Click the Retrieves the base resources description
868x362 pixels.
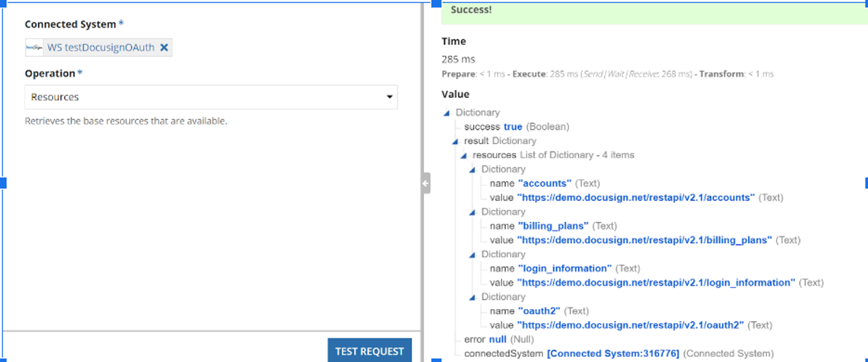[126, 121]
